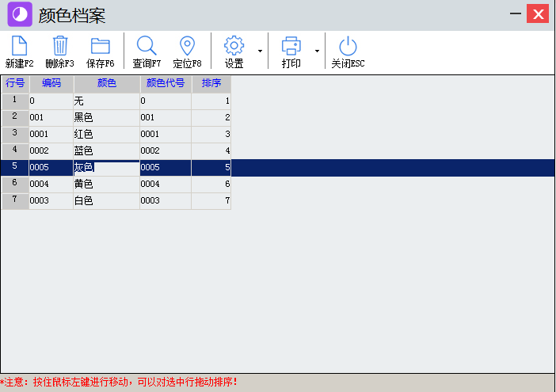556x392 pixels.
Task: Expand the dropdown arrow beside 打印
Action: tap(317, 51)
